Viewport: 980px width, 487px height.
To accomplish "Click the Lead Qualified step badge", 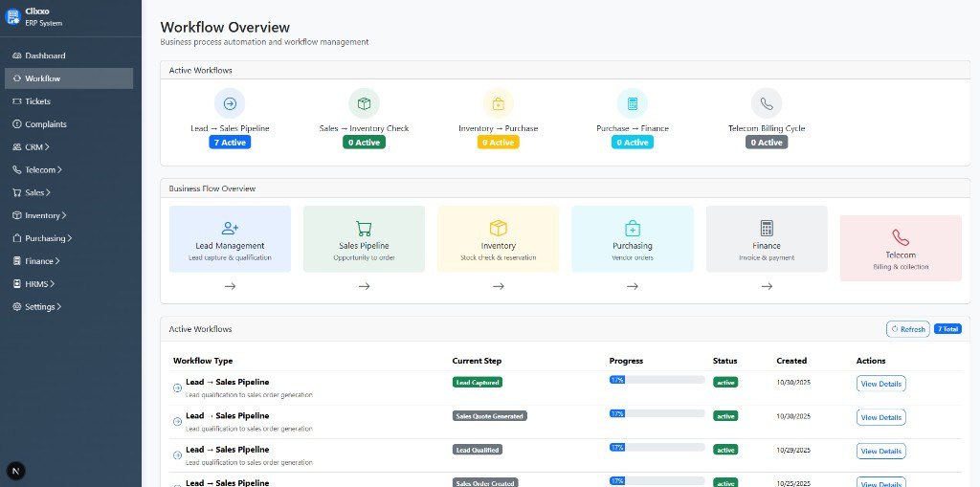I will click(x=477, y=450).
